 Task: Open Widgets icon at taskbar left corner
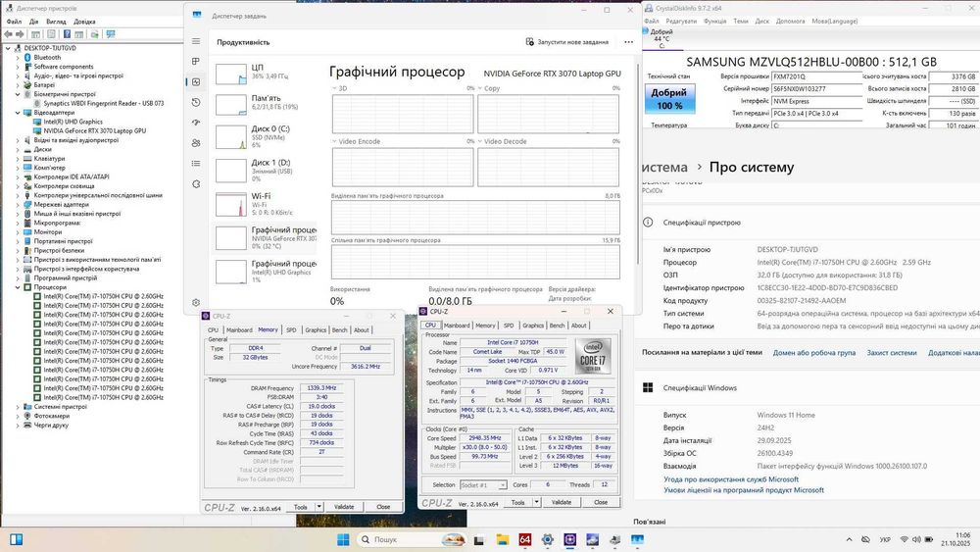[x=17, y=539]
